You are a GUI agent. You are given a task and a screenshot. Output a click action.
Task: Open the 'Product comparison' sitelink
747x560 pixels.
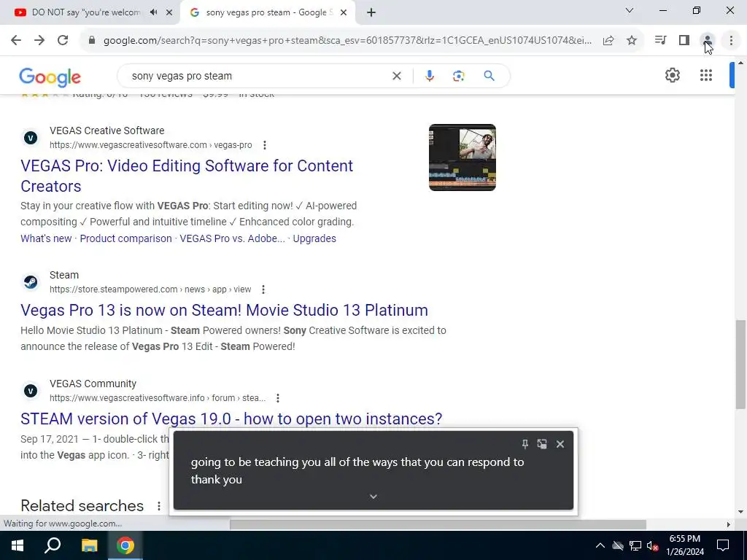(125, 238)
